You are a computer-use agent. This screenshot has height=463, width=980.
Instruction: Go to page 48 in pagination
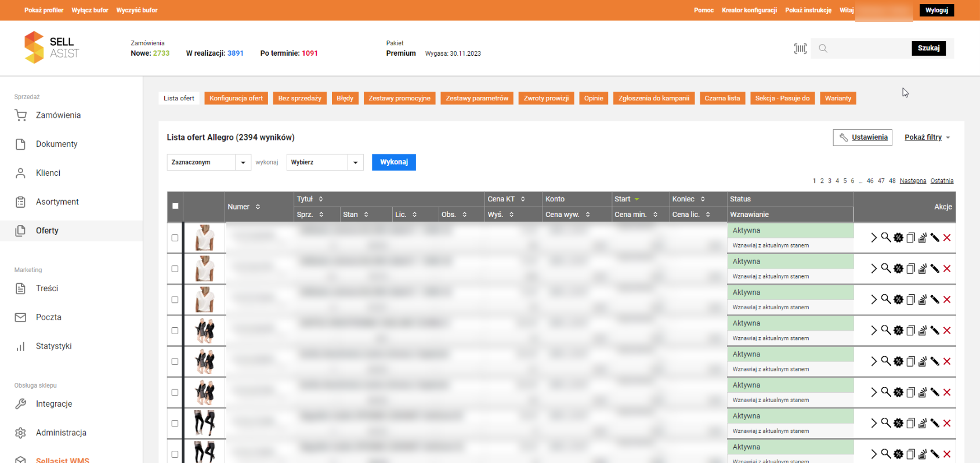point(892,181)
